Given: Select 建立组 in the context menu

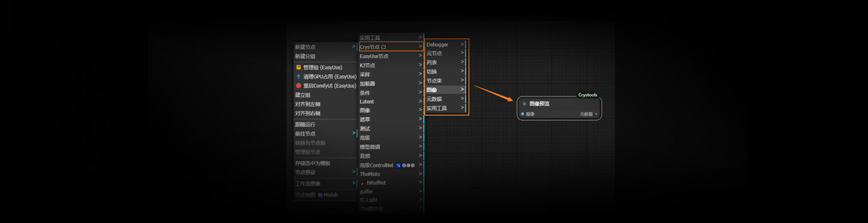Looking at the screenshot, I should coord(325,95).
